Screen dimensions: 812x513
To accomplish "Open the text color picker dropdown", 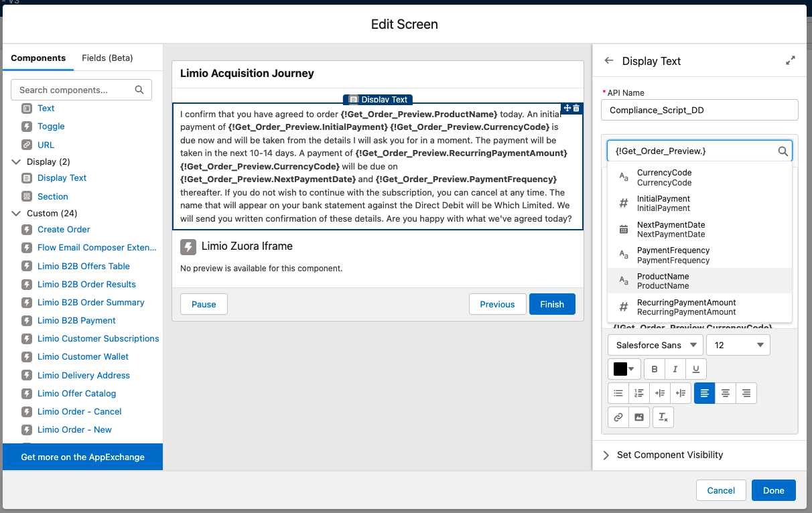I will [x=624, y=369].
